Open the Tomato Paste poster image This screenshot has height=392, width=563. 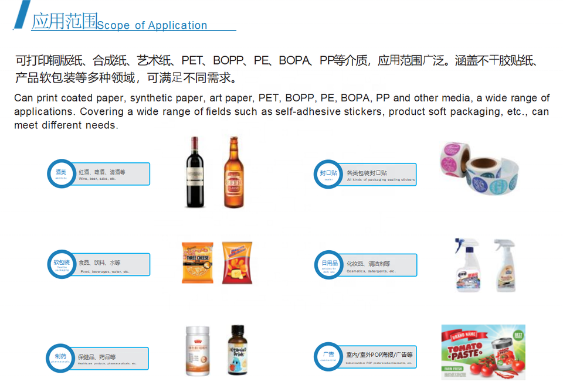pyautogui.click(x=483, y=352)
